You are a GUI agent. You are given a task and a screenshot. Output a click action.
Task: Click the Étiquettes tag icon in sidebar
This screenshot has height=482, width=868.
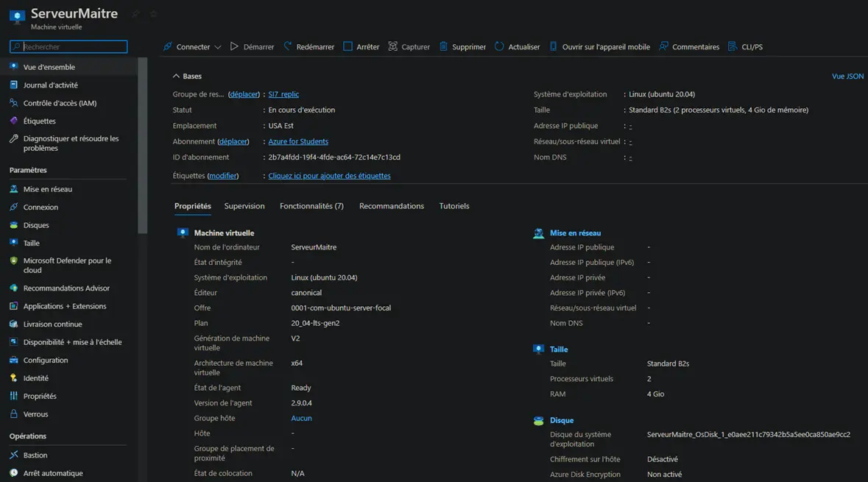pos(14,121)
